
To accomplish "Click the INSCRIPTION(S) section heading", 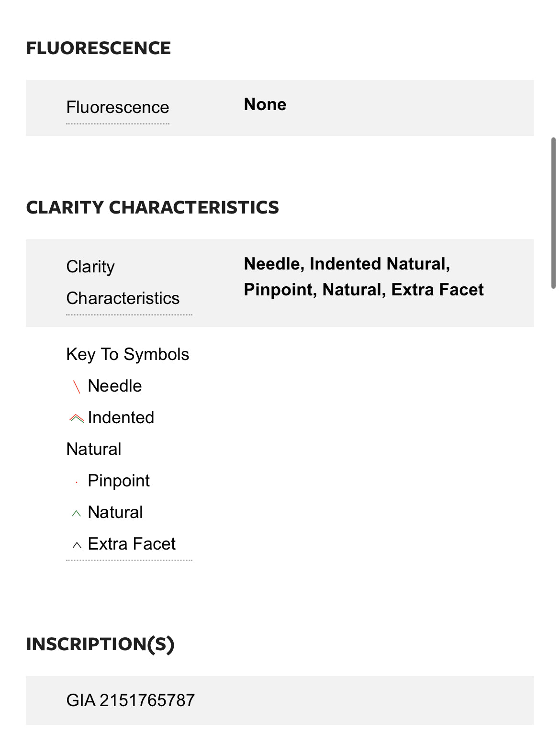I will (x=100, y=644).
